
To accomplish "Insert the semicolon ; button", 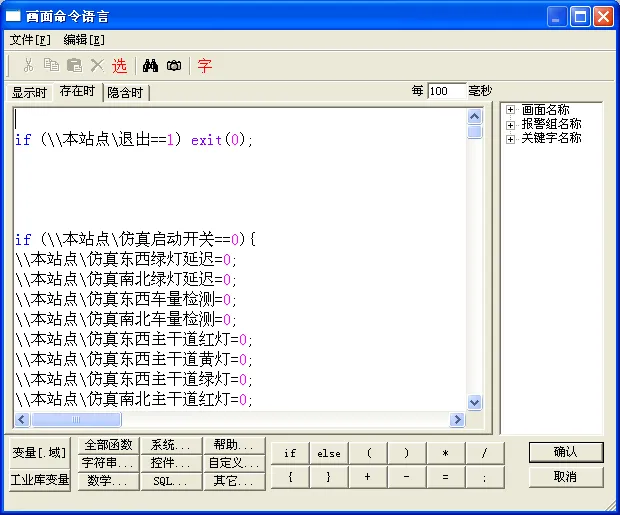I will pos(485,477).
